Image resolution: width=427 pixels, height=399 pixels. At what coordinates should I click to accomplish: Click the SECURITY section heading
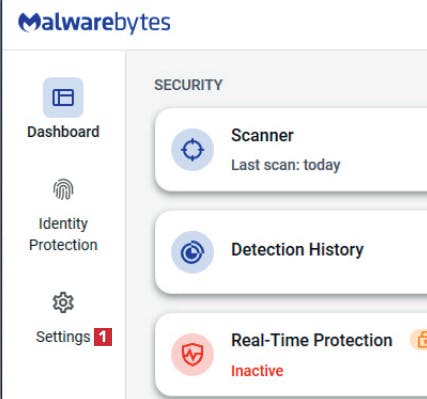pos(188,85)
